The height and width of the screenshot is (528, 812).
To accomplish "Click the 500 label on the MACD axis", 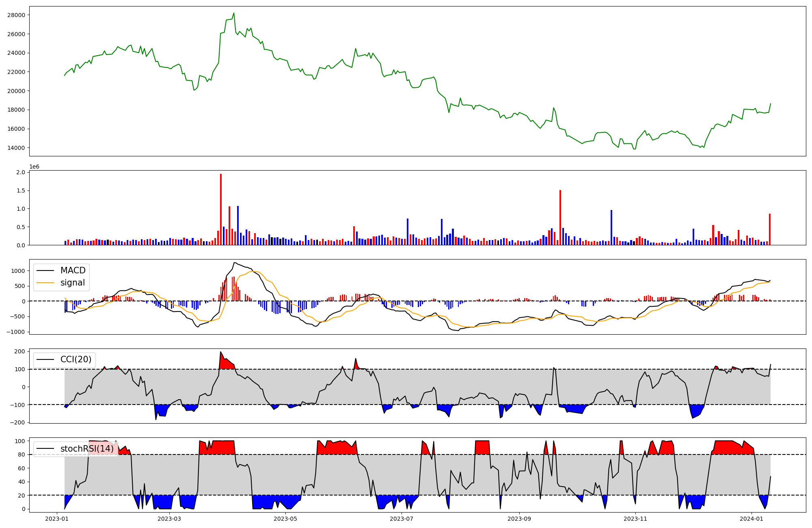I will coord(20,286).
